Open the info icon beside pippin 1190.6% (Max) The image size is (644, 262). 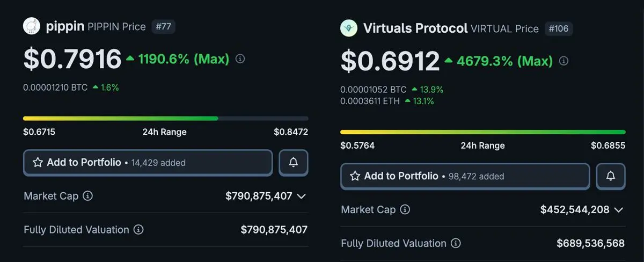[x=240, y=59]
